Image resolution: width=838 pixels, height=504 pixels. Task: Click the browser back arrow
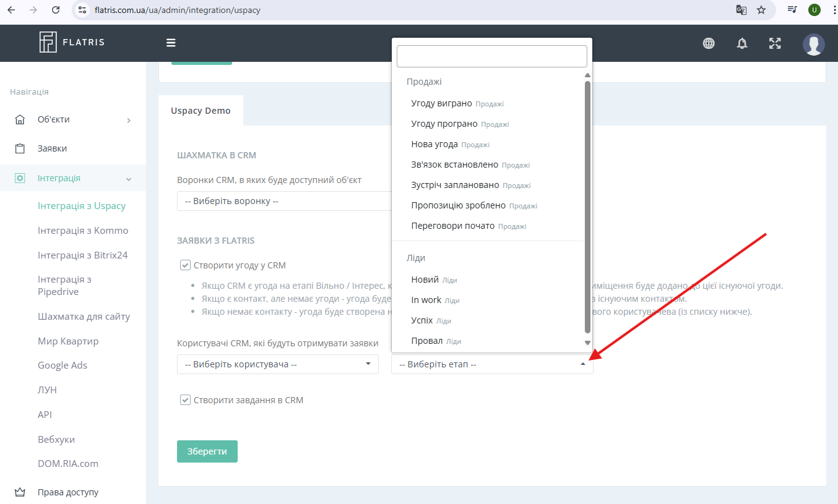[x=11, y=10]
